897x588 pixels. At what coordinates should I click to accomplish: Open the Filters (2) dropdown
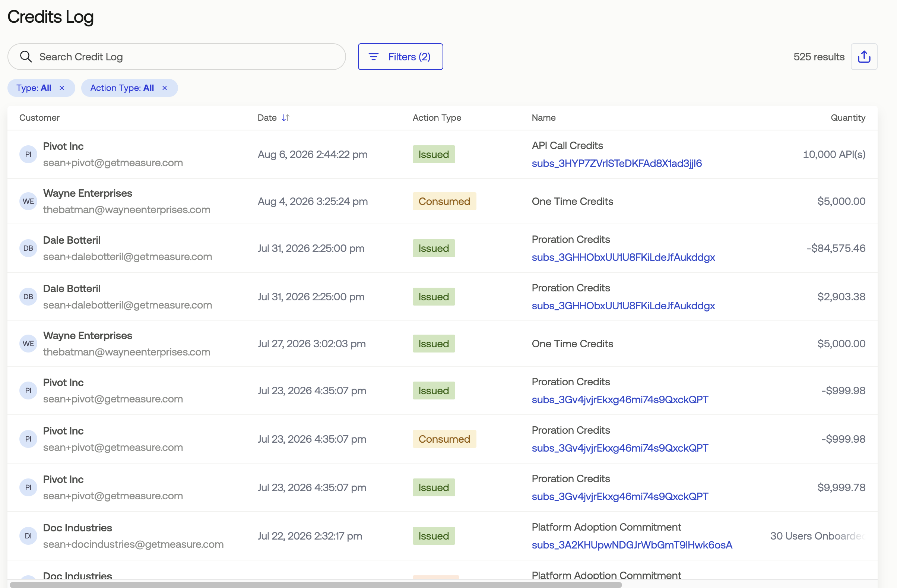(400, 57)
